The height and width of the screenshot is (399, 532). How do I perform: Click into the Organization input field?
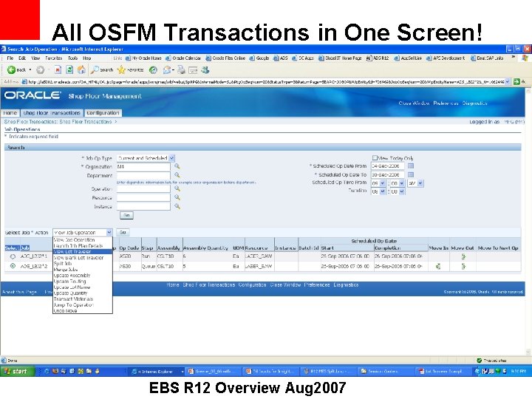pos(143,166)
